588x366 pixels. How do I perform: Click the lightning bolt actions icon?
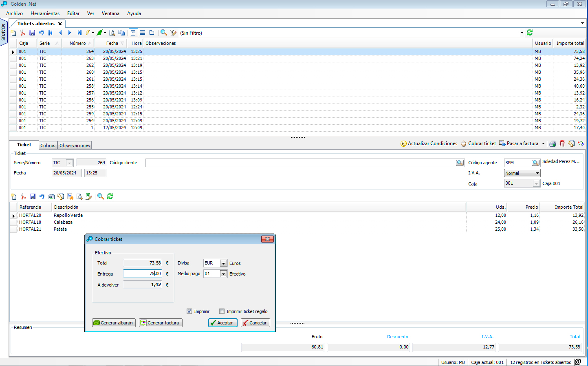coord(88,33)
